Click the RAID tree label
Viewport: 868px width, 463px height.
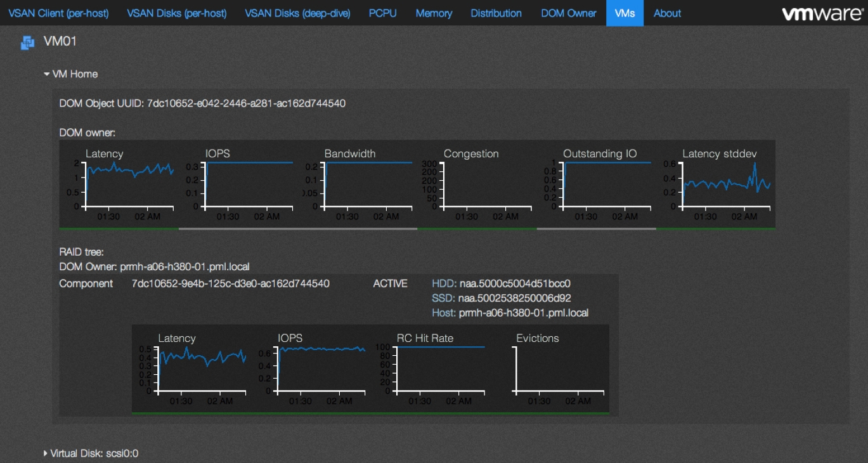point(81,252)
